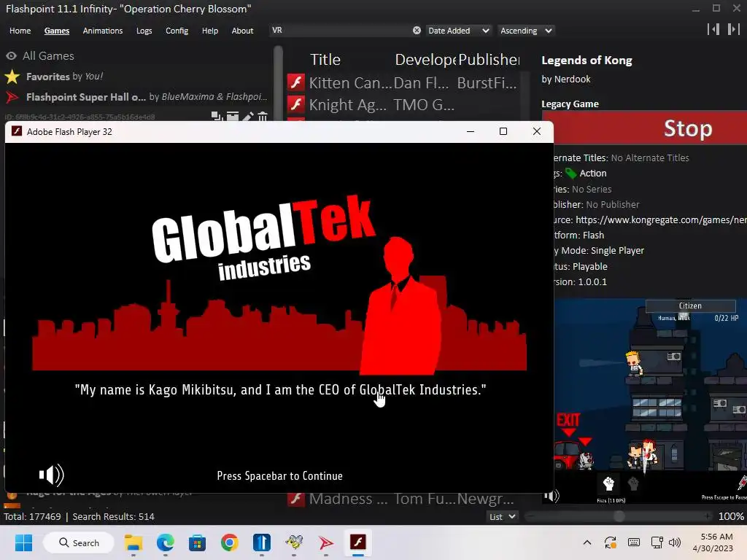Click the Action tag label

tap(593, 174)
